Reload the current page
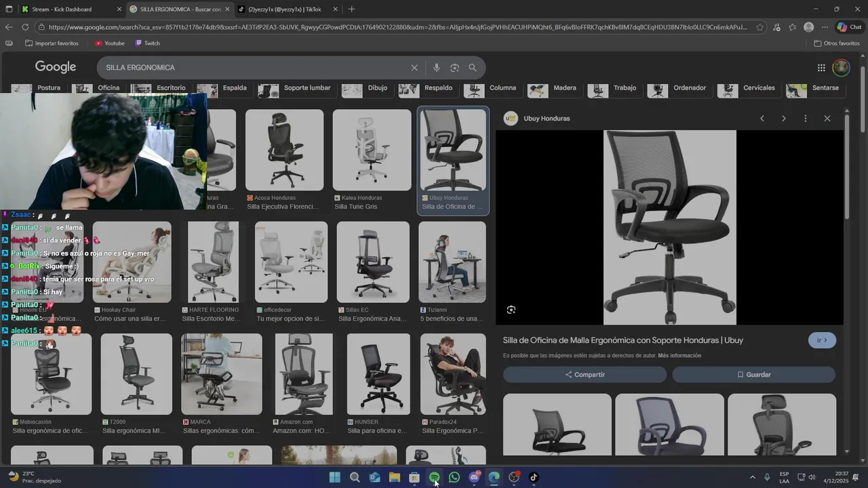The width and height of the screenshot is (868, 488). (x=25, y=27)
